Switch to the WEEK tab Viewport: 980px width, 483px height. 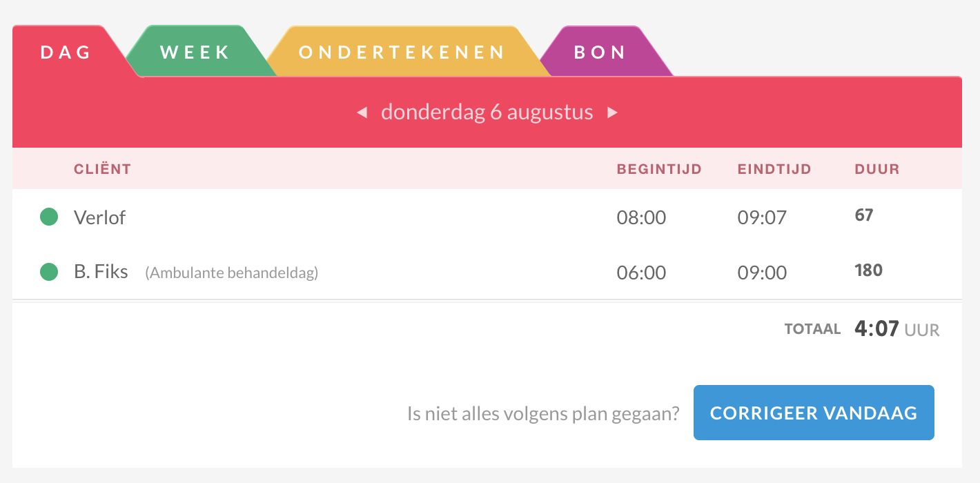coord(195,52)
